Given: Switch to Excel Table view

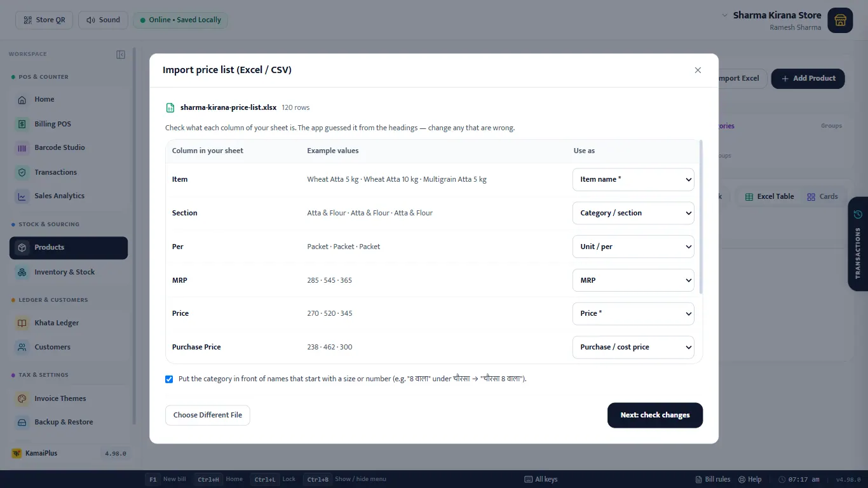Looking at the screenshot, I should [x=770, y=196].
